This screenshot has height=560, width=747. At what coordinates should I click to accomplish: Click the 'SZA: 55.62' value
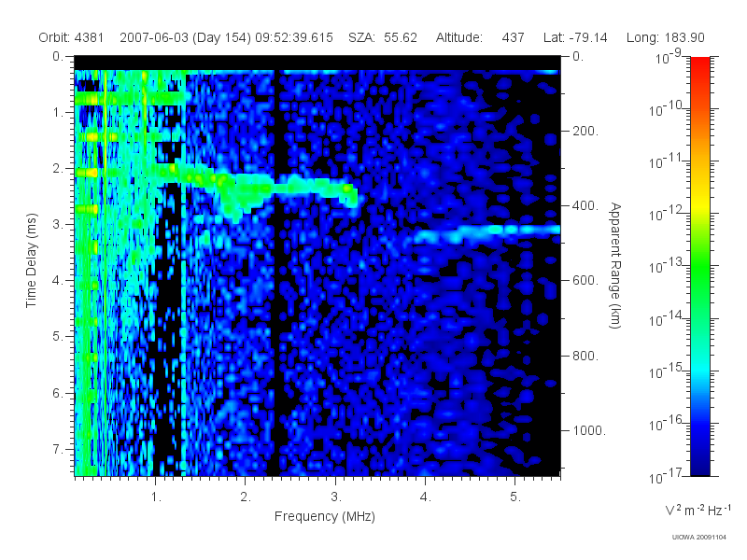click(x=383, y=37)
